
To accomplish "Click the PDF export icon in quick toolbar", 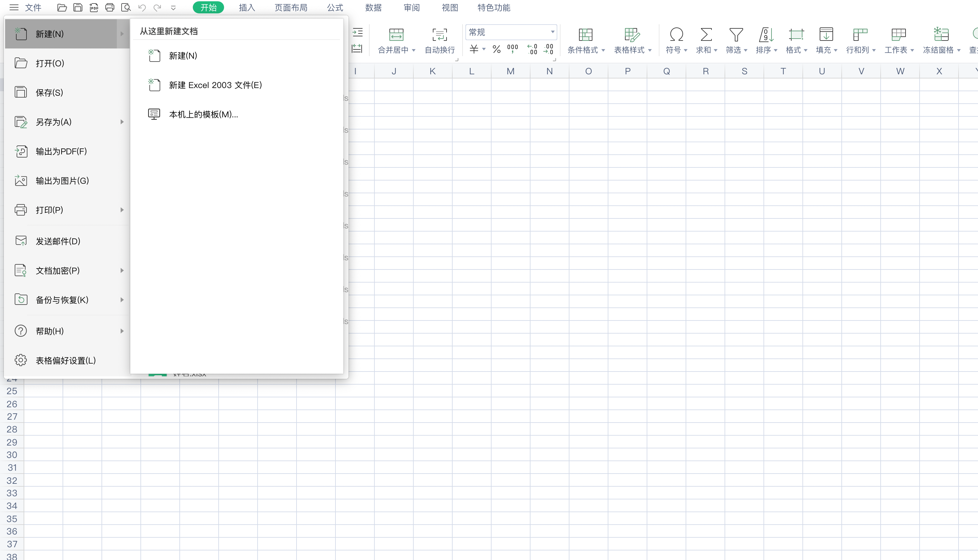I will coord(94,7).
